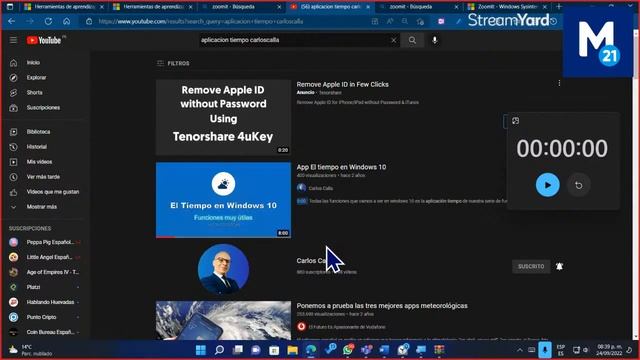This screenshot has height=360, width=640.
Task: Open the Carlos Calla channel under the video
Action: click(x=320, y=188)
